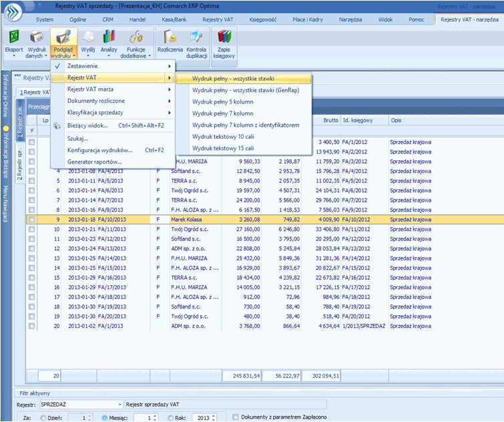Expand the Zestawienie submenu arrow
Image resolution: width=504 pixels, height=422 pixels.
pyautogui.click(x=170, y=66)
